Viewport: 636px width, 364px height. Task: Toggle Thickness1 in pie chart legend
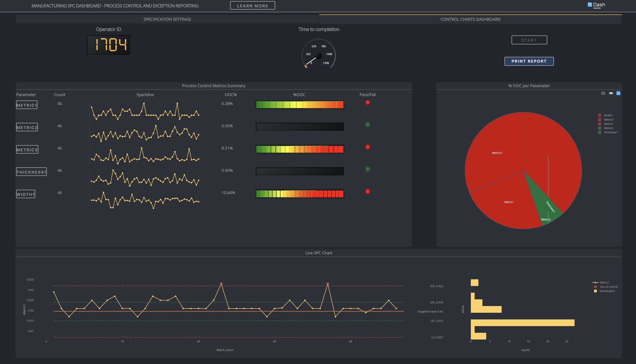pyautogui.click(x=610, y=132)
